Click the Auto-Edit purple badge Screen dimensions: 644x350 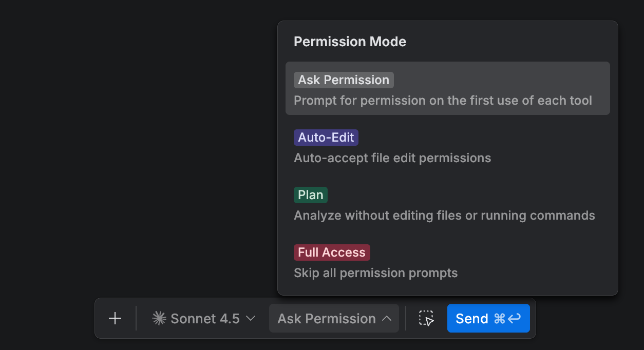coord(326,137)
